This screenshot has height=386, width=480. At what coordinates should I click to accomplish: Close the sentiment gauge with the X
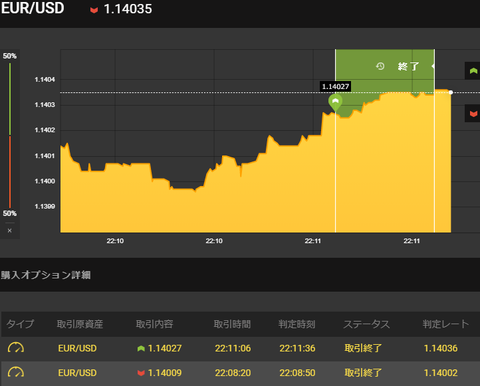[x=10, y=230]
